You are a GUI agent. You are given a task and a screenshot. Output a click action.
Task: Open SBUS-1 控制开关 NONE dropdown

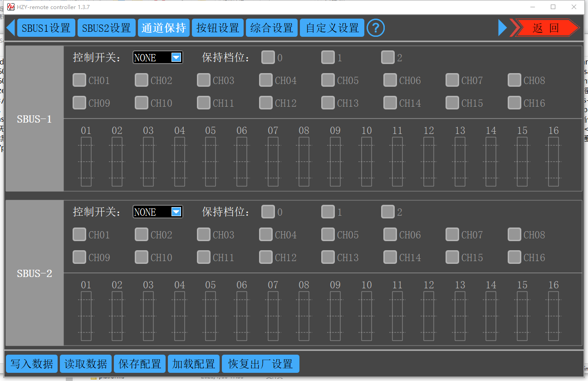click(158, 58)
